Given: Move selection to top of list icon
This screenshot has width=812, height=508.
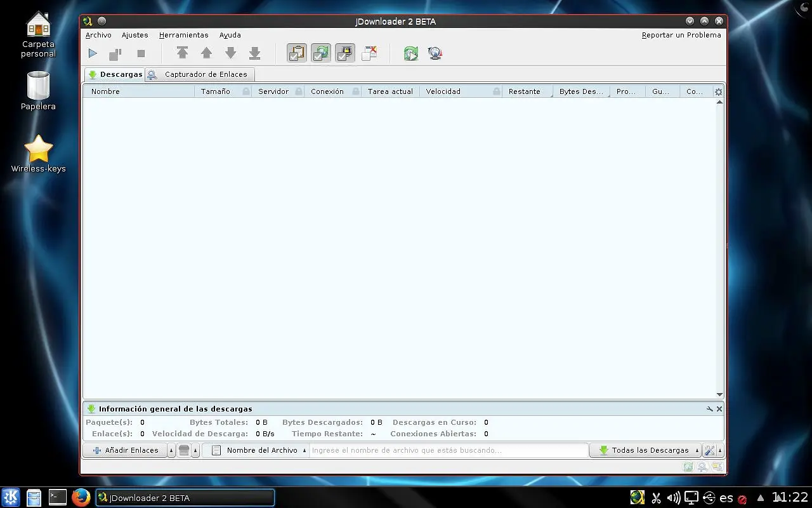Looking at the screenshot, I should point(183,53).
